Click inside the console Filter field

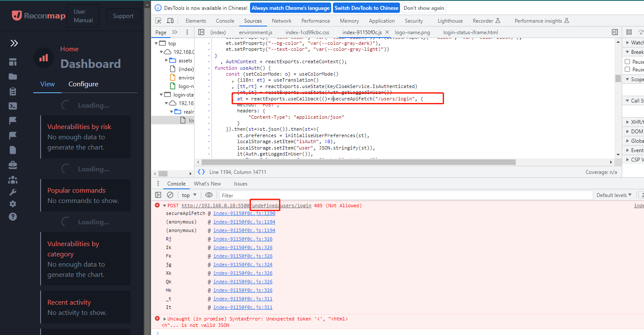click(x=299, y=195)
